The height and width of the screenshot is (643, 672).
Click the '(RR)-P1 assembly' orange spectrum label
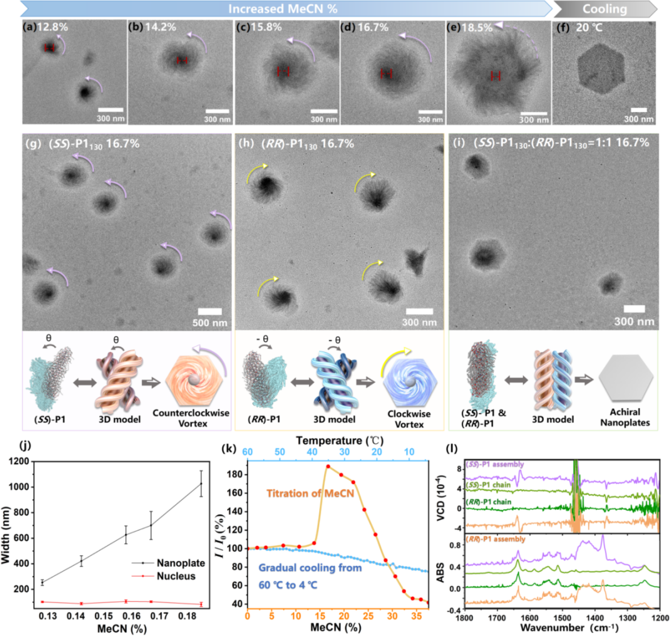pos(496,538)
